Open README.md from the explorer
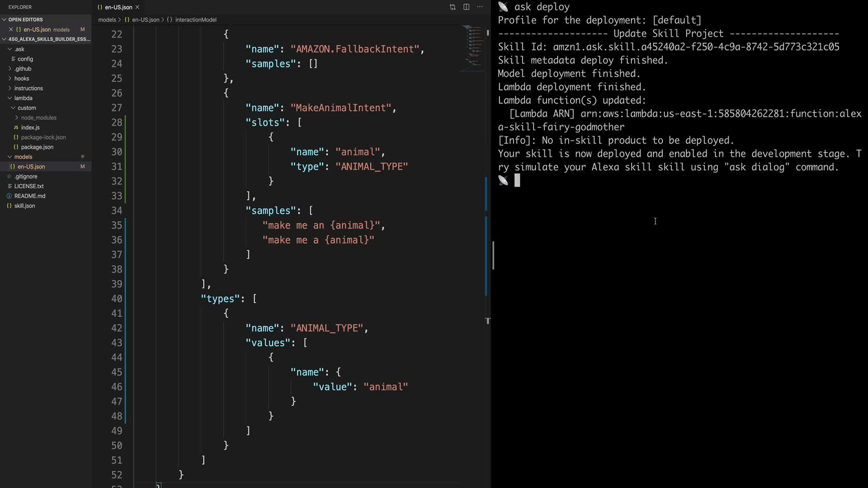The height and width of the screenshot is (488, 868). point(30,196)
